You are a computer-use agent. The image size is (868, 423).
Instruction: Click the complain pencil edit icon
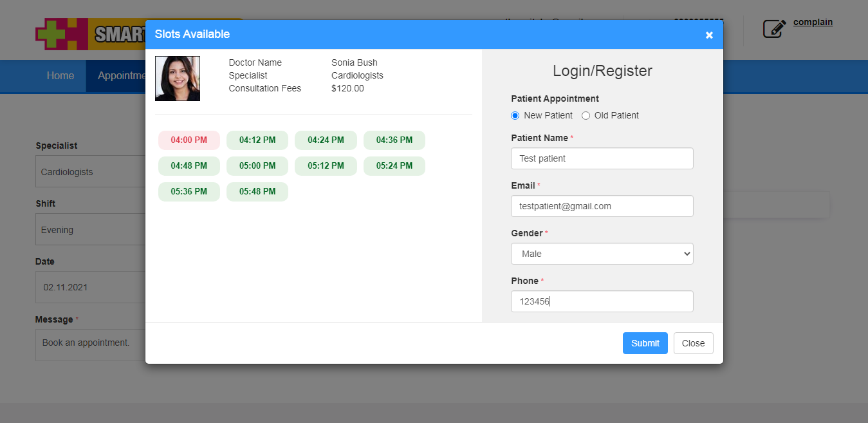tap(774, 28)
